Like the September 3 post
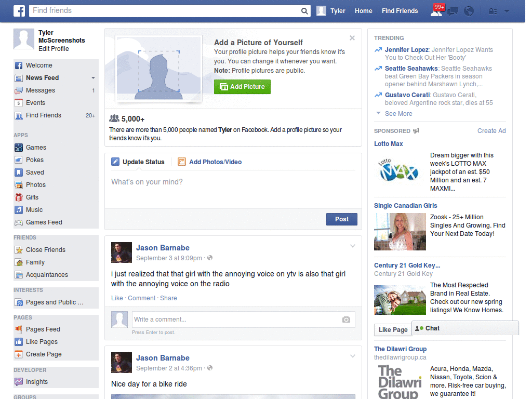The image size is (532, 399). tap(117, 298)
